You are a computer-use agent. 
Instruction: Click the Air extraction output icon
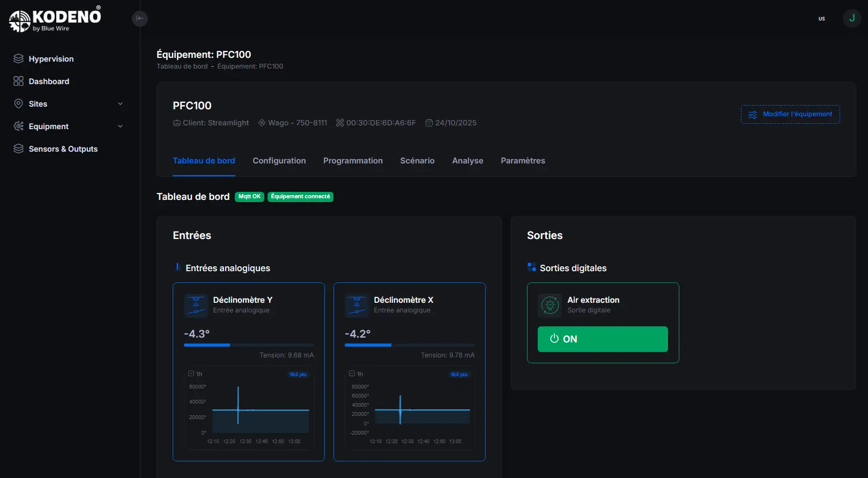point(550,305)
